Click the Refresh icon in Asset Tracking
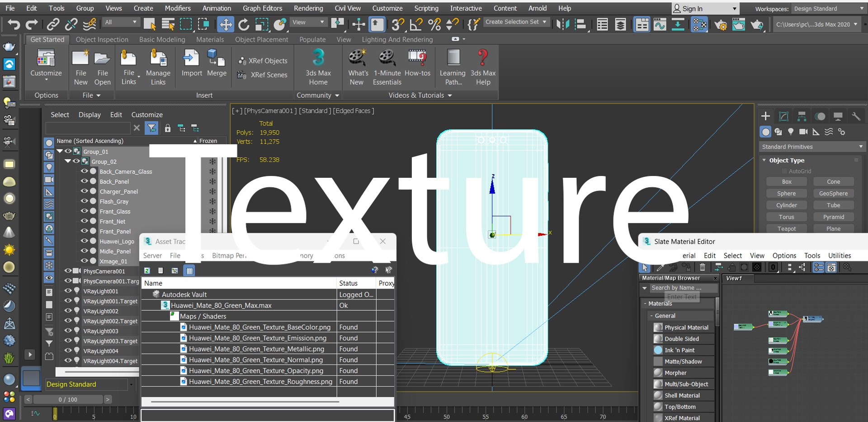This screenshot has height=422, width=868. tap(147, 270)
